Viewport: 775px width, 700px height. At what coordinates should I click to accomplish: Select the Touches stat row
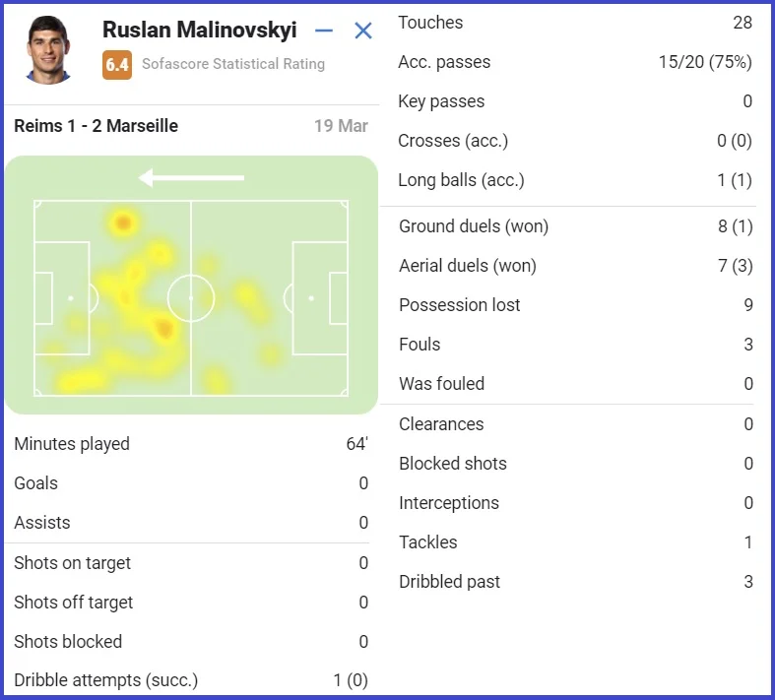pos(575,23)
